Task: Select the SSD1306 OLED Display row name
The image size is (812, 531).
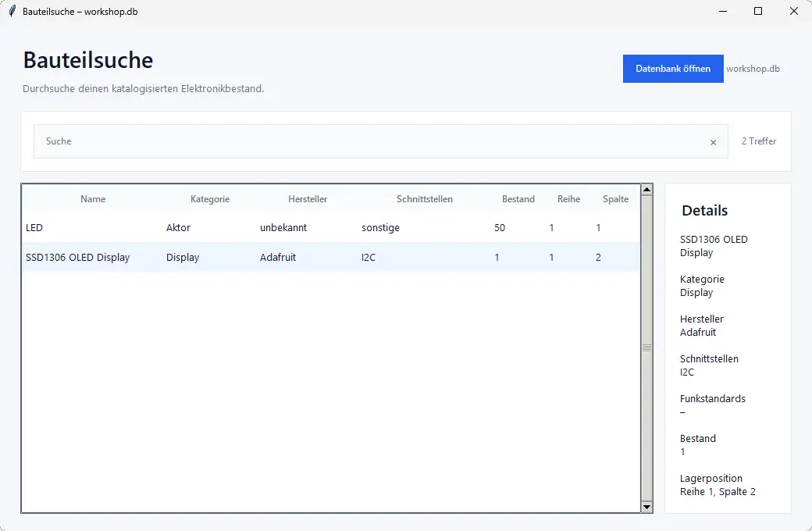Action: pos(77,258)
